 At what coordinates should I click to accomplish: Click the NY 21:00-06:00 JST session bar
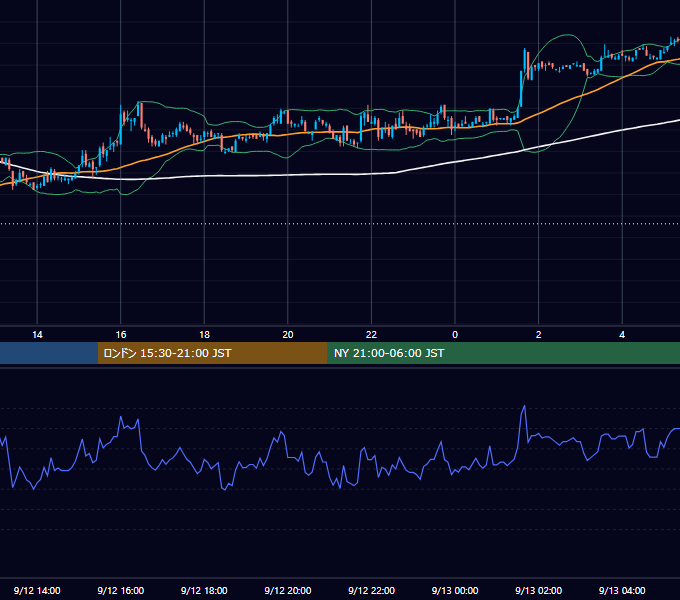click(x=503, y=353)
